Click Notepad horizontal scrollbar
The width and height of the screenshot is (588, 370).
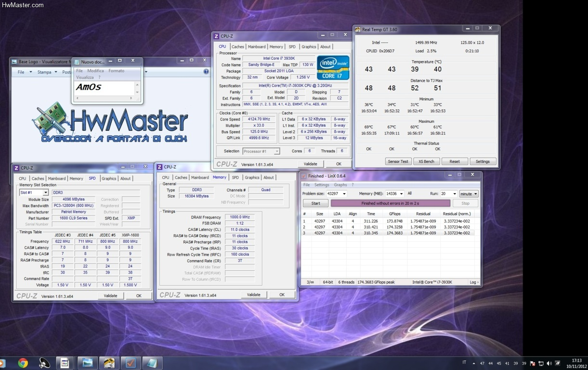(105, 98)
